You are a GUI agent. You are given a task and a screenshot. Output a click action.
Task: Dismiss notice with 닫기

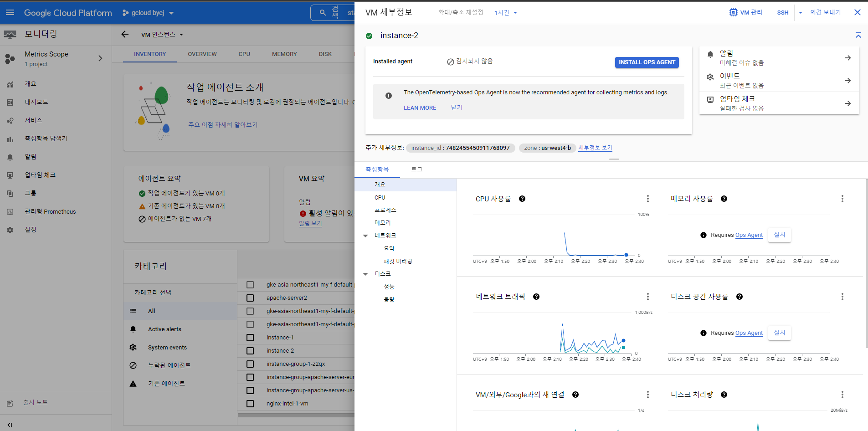(457, 108)
